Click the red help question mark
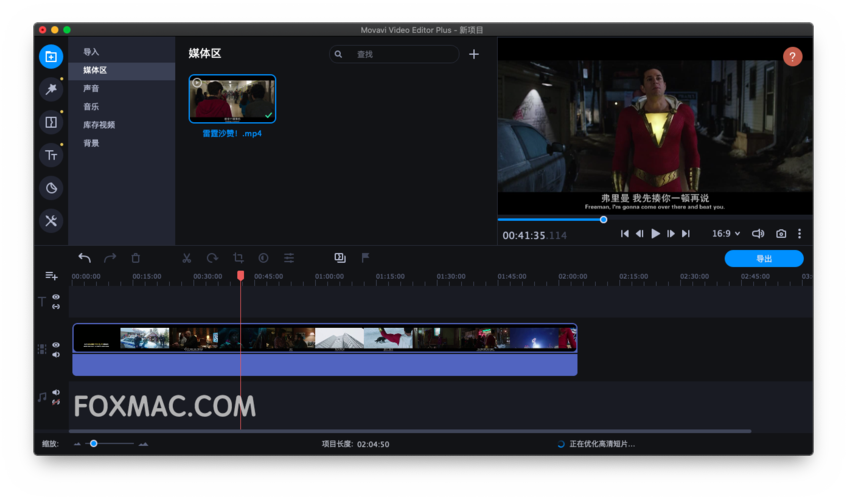The image size is (847, 500). tap(792, 57)
